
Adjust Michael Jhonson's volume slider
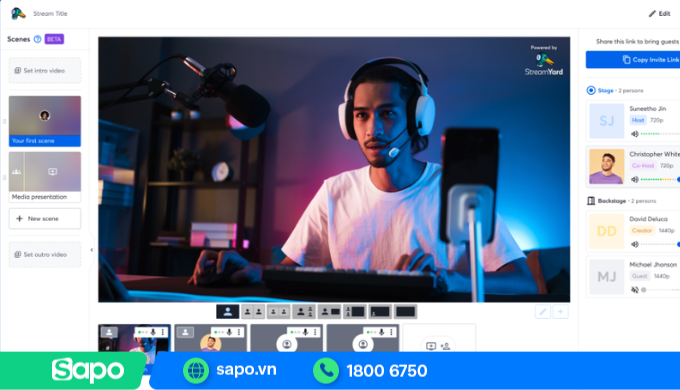pyautogui.click(x=660, y=290)
